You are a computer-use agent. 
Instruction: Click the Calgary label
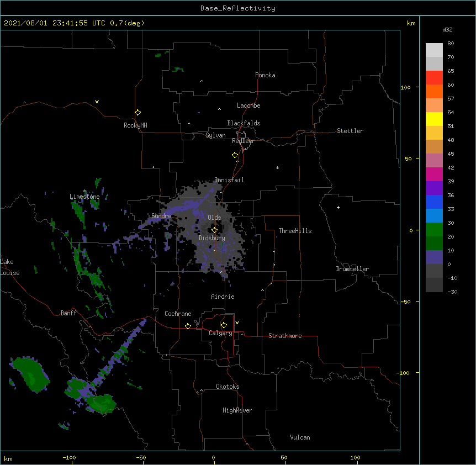(x=221, y=333)
